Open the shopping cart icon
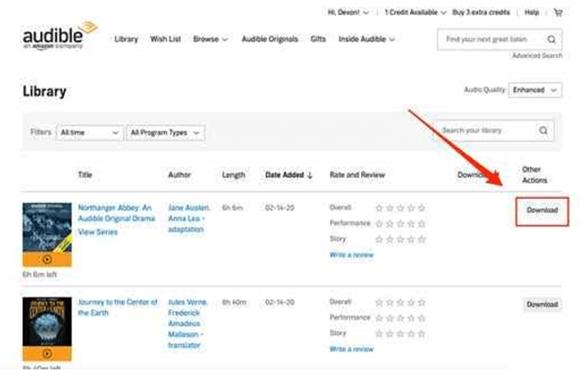This screenshot has height=386, width=588. [x=558, y=13]
